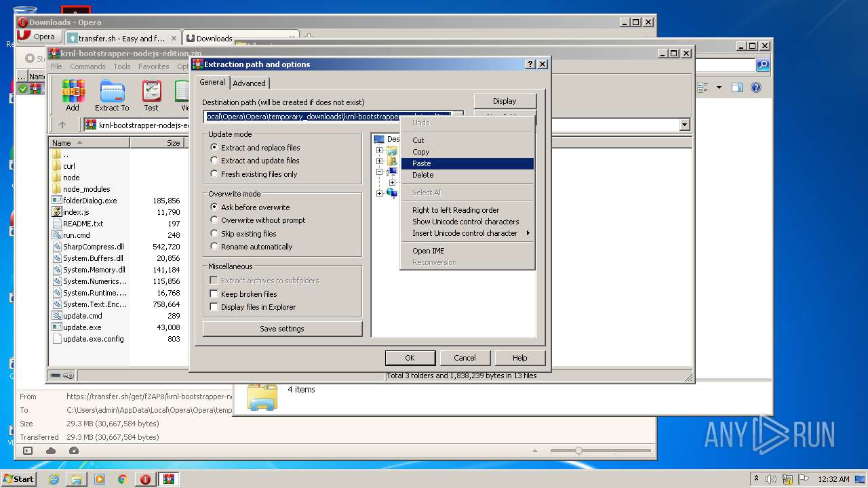This screenshot has height=488, width=868.
Task: Switch to transfer.sh tab in Opera
Action: [x=123, y=39]
